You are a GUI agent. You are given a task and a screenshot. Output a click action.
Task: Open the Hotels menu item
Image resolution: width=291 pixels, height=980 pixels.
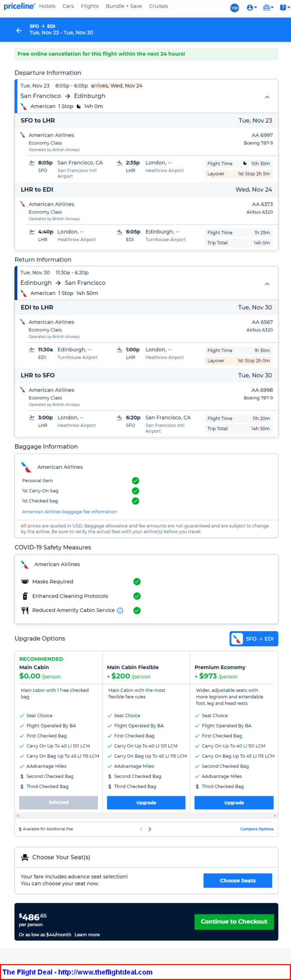click(47, 7)
